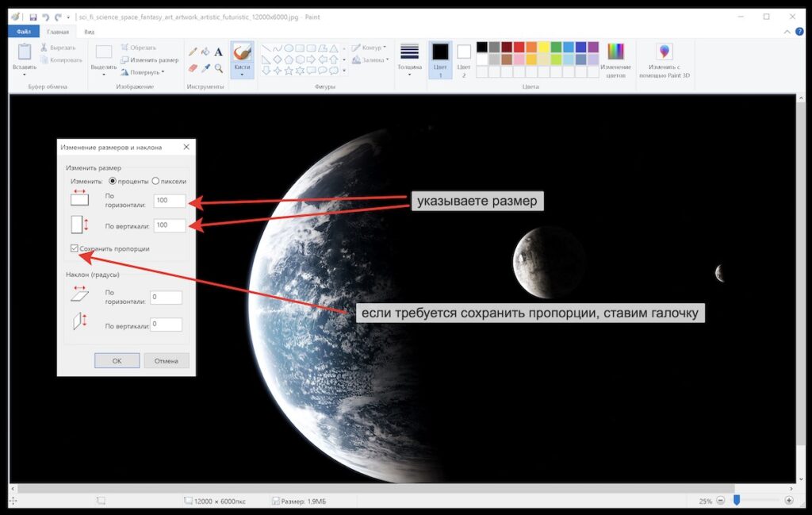Image resolution: width=812 pixels, height=515 pixels.
Task: Click the horizontal scrollbar
Action: pyautogui.click(x=376, y=488)
